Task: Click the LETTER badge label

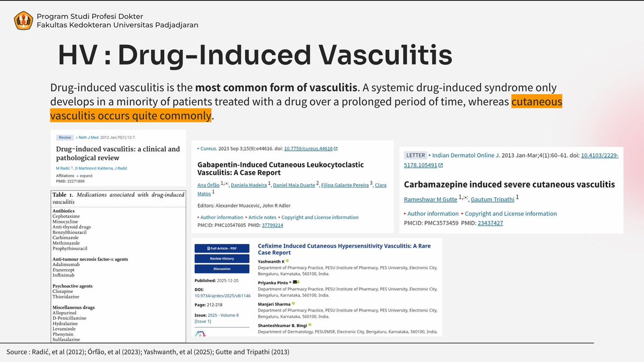Action: 415,155
